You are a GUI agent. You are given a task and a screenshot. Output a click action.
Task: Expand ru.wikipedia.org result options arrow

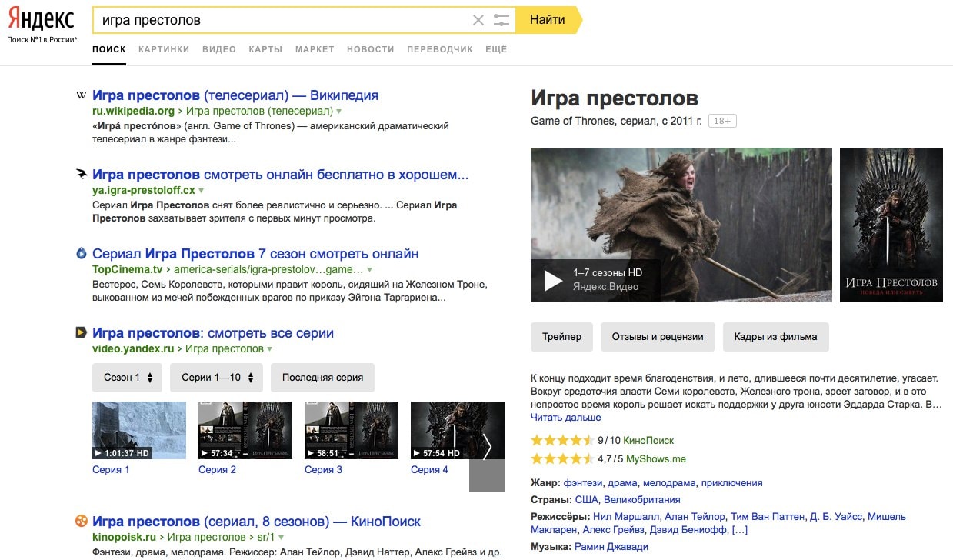(338, 112)
